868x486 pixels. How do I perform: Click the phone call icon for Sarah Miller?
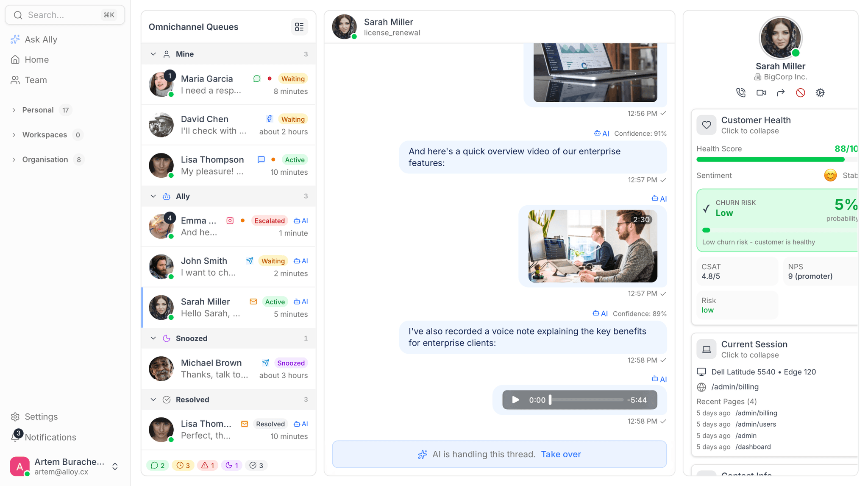740,92
